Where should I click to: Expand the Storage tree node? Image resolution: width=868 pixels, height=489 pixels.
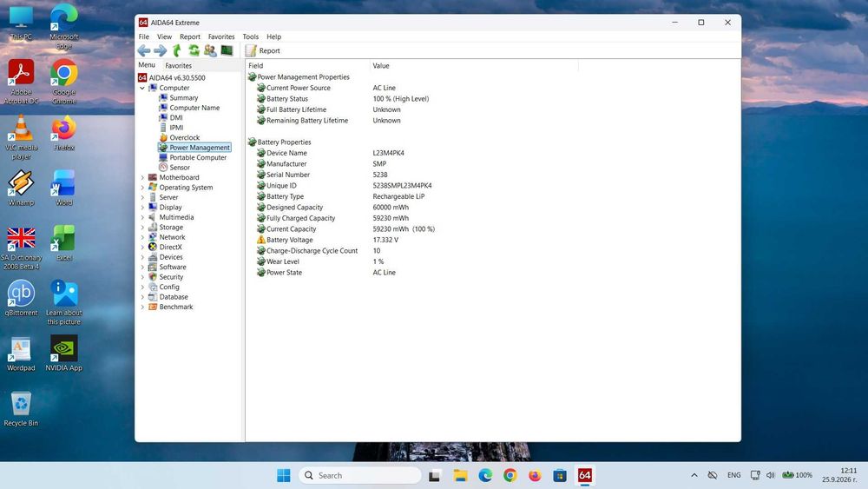point(142,228)
